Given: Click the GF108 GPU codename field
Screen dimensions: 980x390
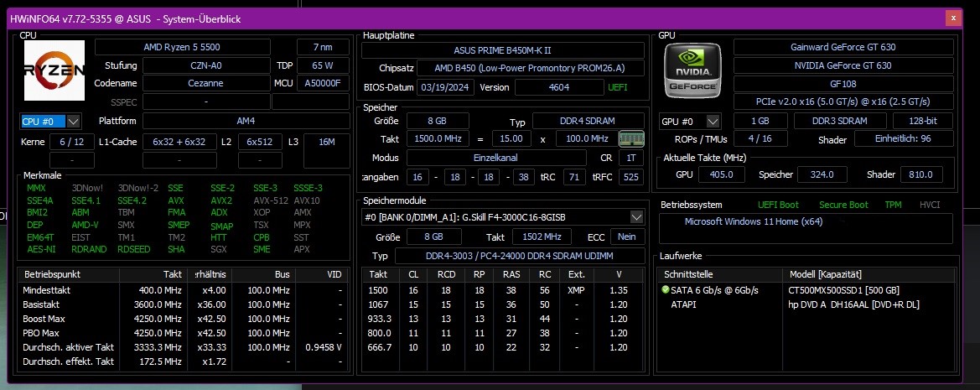Looking at the screenshot, I should click(x=843, y=83).
